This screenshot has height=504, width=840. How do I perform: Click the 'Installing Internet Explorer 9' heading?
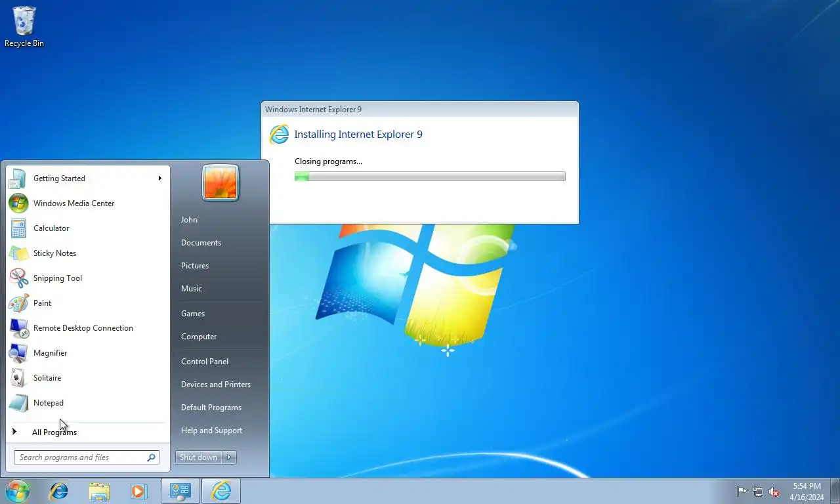[358, 135]
